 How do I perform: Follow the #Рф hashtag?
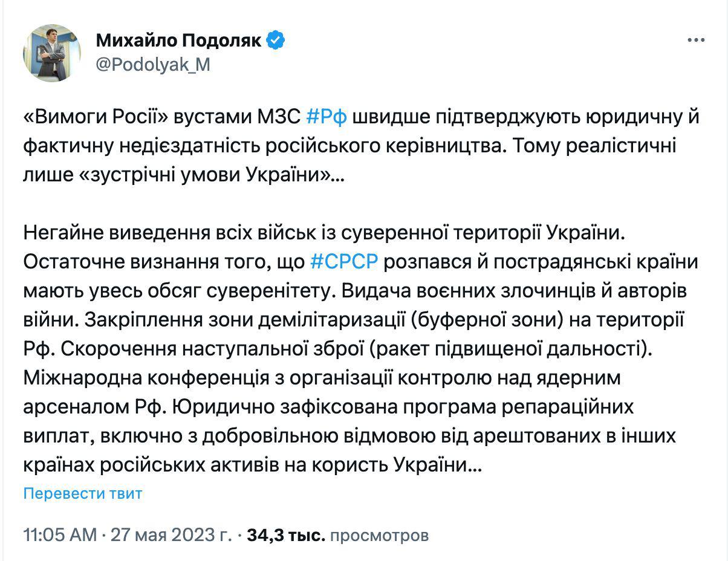pos(327,116)
